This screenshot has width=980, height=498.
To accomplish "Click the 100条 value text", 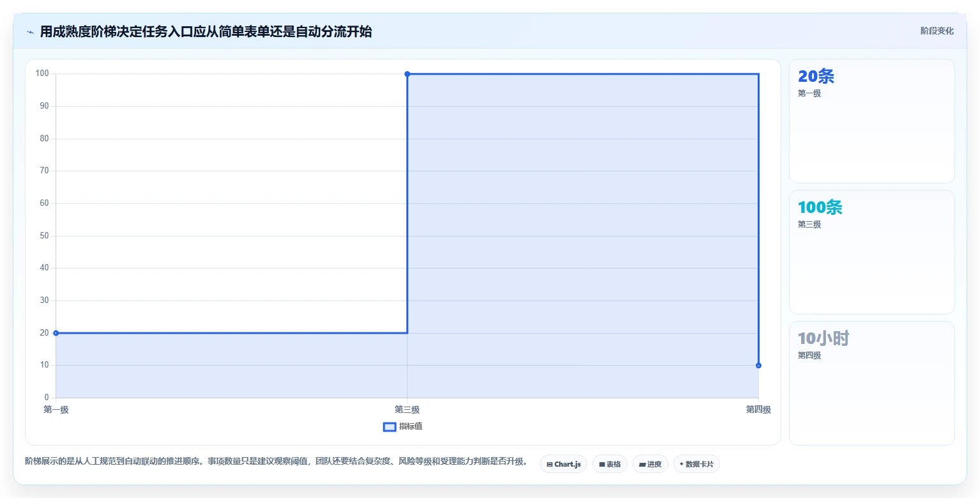I will tap(820, 207).
